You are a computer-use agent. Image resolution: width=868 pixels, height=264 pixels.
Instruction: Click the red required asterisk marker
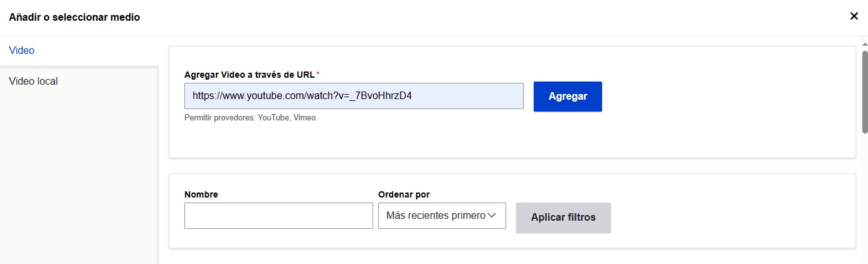(317, 74)
